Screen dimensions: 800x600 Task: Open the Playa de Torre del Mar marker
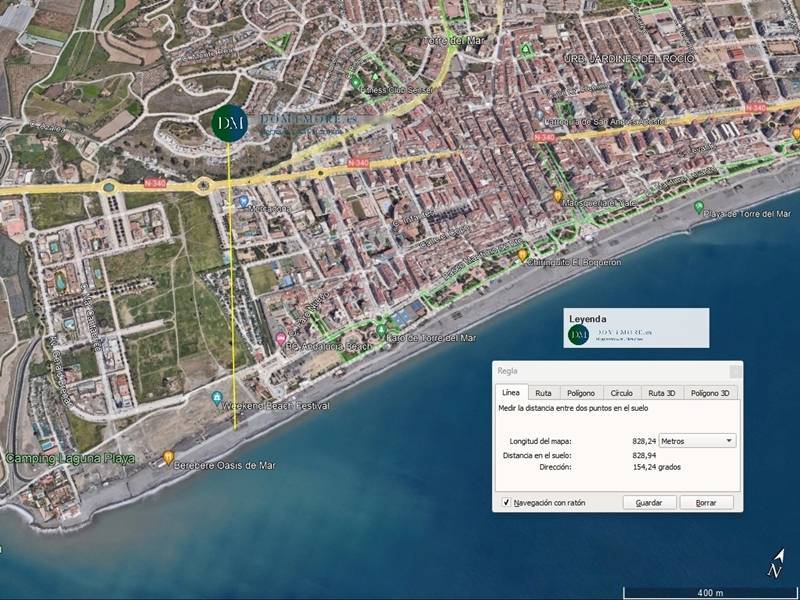tap(698, 207)
